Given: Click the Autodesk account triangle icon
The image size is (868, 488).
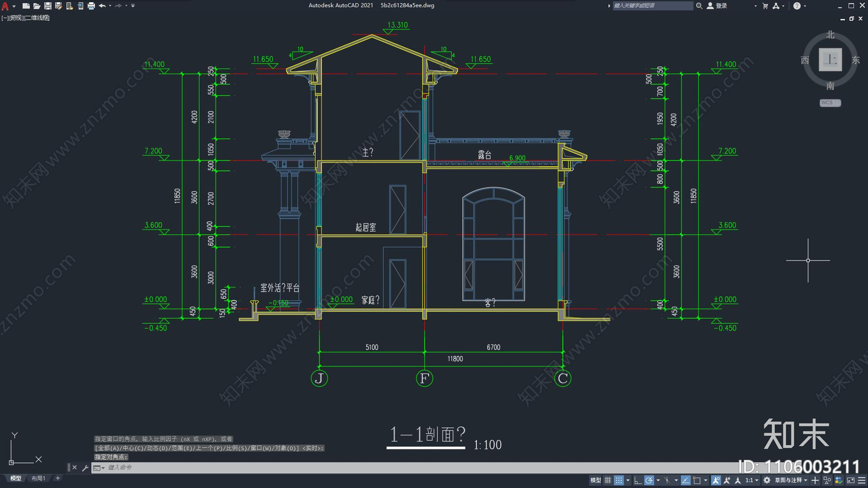Looking at the screenshot, I should (776, 6).
